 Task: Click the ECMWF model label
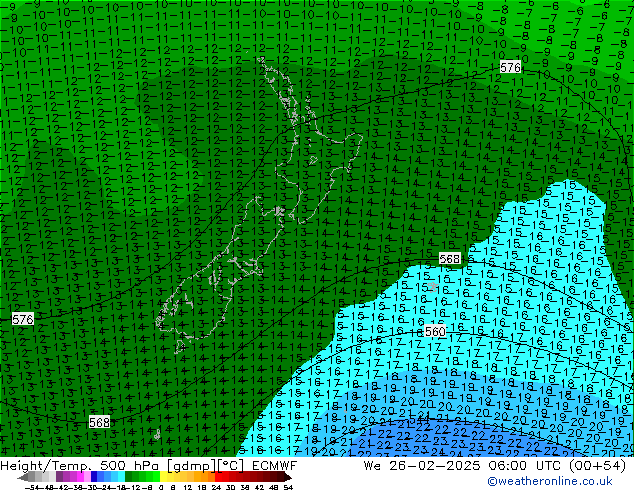tap(271, 465)
